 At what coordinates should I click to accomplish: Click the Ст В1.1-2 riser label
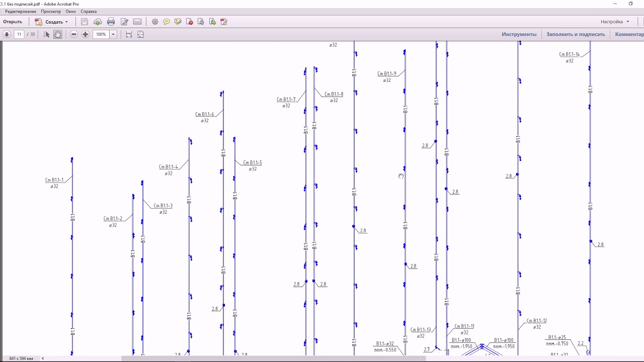(113, 219)
